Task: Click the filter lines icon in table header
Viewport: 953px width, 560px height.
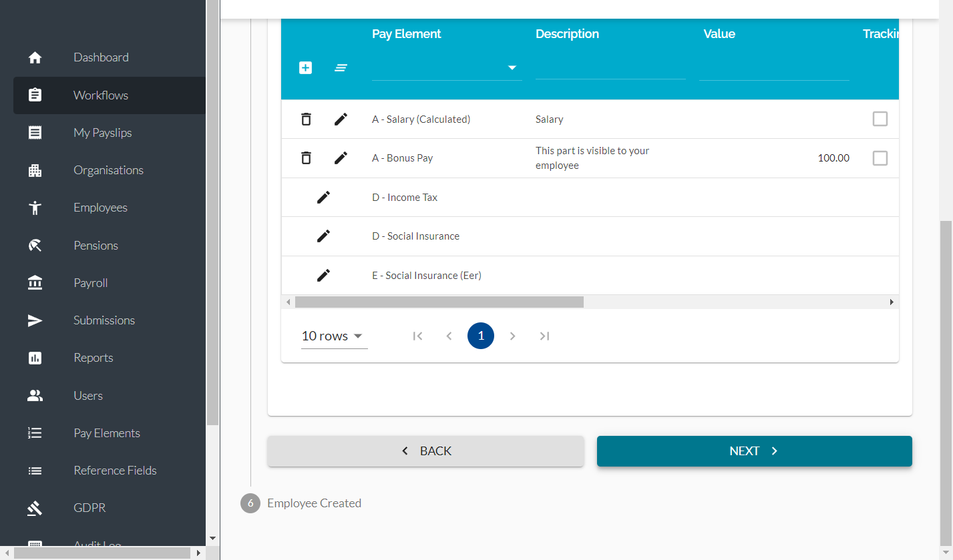Action: tap(341, 67)
